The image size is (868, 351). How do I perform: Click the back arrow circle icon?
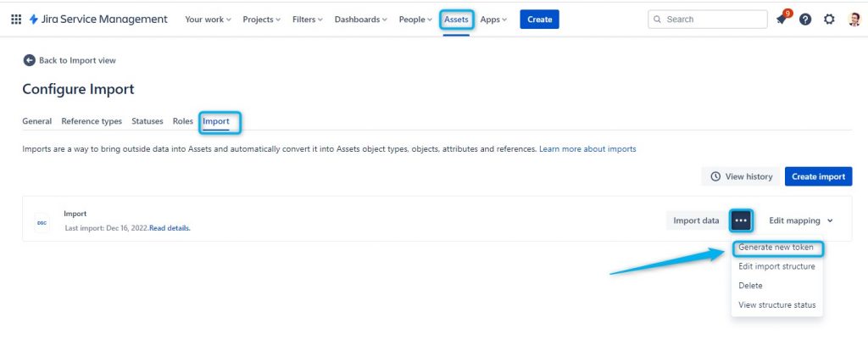[29, 60]
